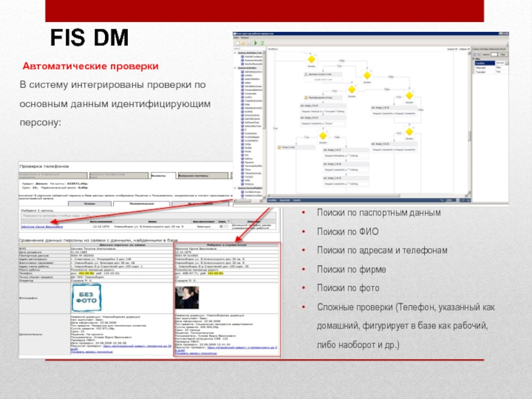Viewport: 532px width, 399px height.
Task: Collapse the System.Activities toolbox group
Action: click(235, 68)
